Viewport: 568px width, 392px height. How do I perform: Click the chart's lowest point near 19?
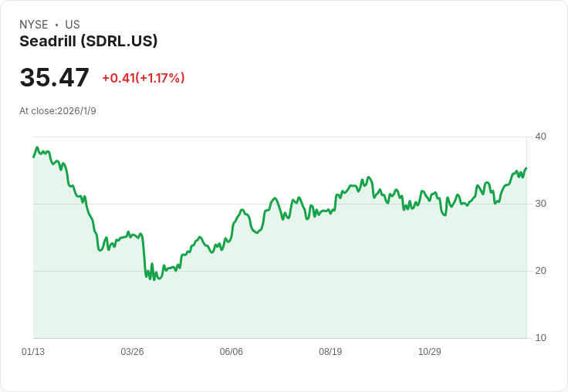click(x=154, y=279)
